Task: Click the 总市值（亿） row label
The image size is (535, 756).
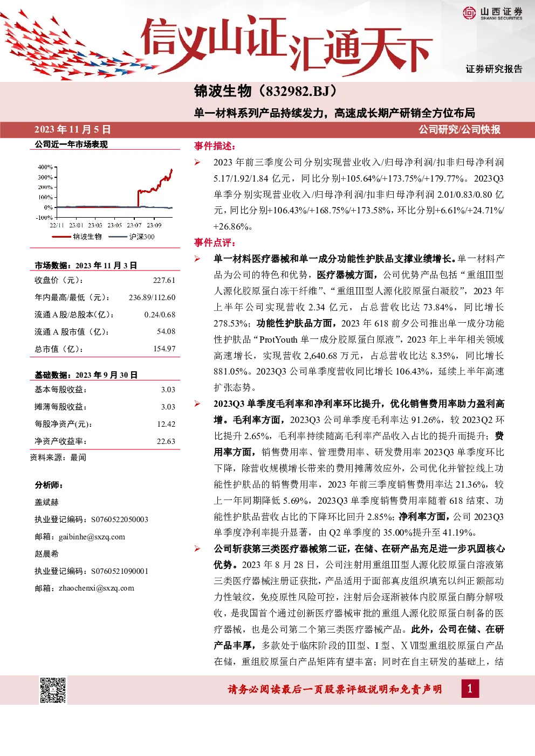Action: pyautogui.click(x=59, y=349)
